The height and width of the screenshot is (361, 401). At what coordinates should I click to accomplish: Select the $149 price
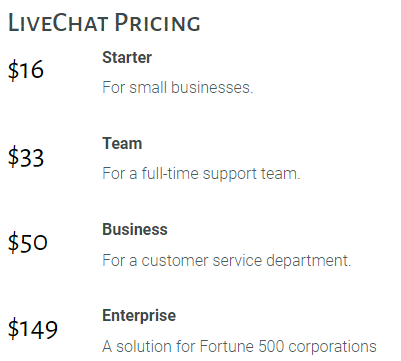(33, 329)
